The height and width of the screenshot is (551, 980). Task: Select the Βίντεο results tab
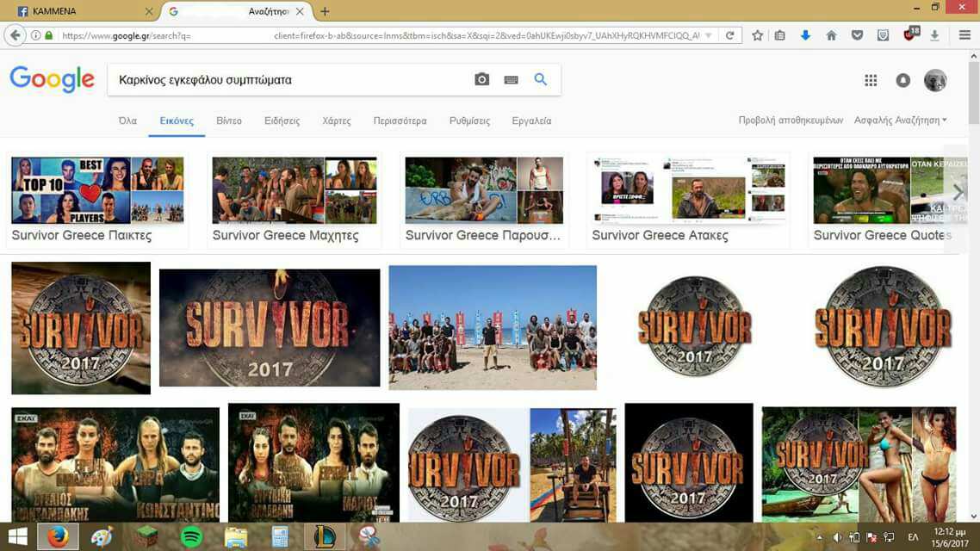(229, 121)
